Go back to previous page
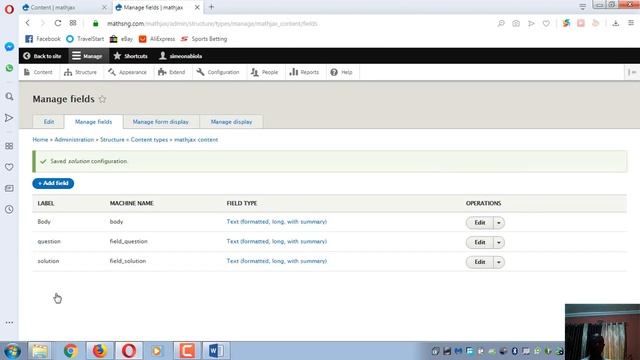The width and height of the screenshot is (640, 360). coord(28,23)
